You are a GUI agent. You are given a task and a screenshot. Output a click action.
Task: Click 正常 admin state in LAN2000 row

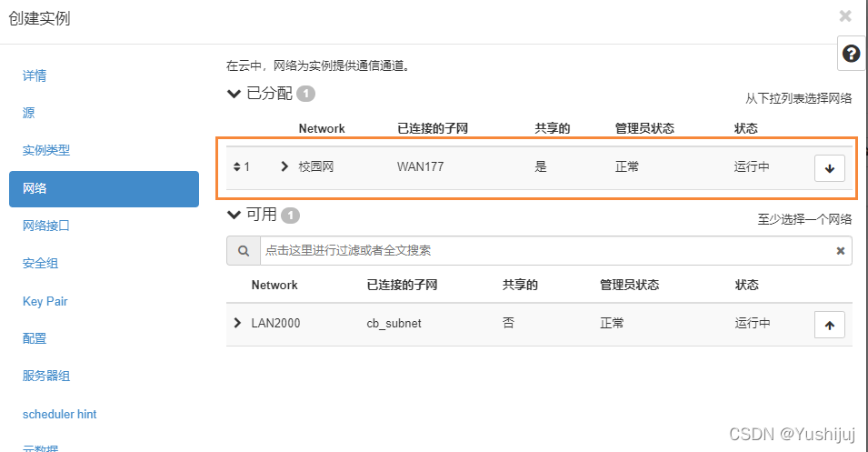[x=612, y=323]
